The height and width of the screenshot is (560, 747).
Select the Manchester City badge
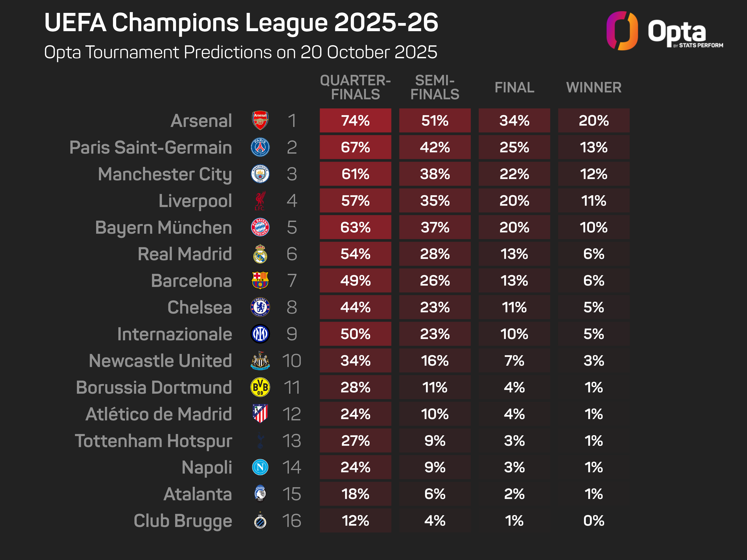click(x=260, y=174)
